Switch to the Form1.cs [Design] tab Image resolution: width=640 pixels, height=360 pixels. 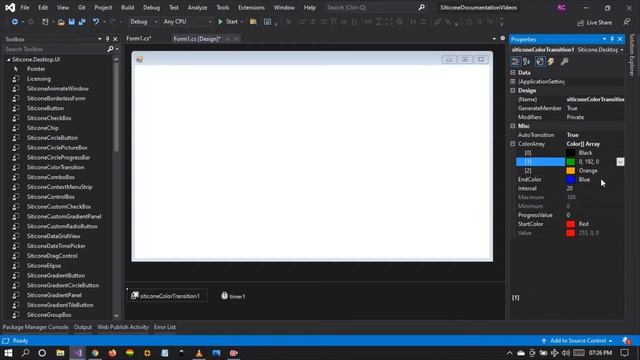(x=197, y=39)
